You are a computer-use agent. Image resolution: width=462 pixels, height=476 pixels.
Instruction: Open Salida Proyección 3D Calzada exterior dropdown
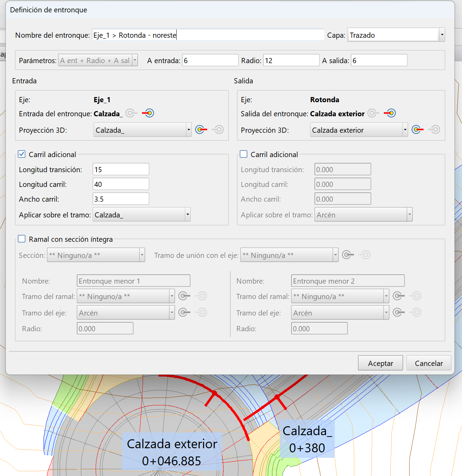coord(405,130)
